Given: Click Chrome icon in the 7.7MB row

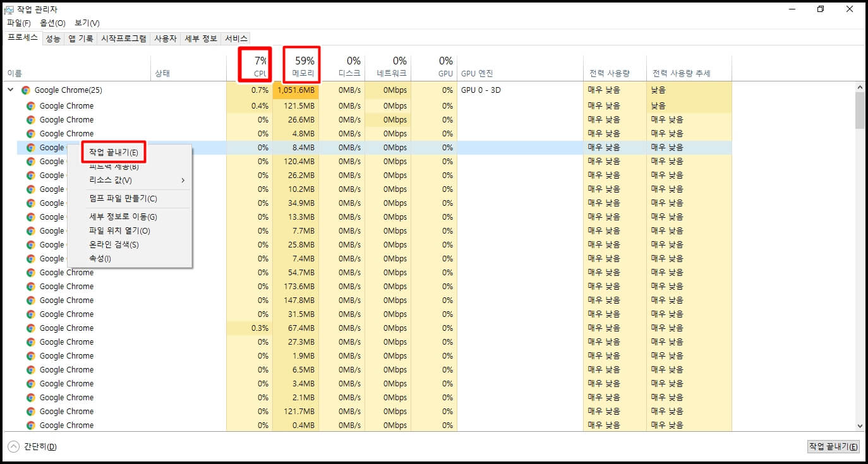Looking at the screenshot, I should [x=31, y=231].
